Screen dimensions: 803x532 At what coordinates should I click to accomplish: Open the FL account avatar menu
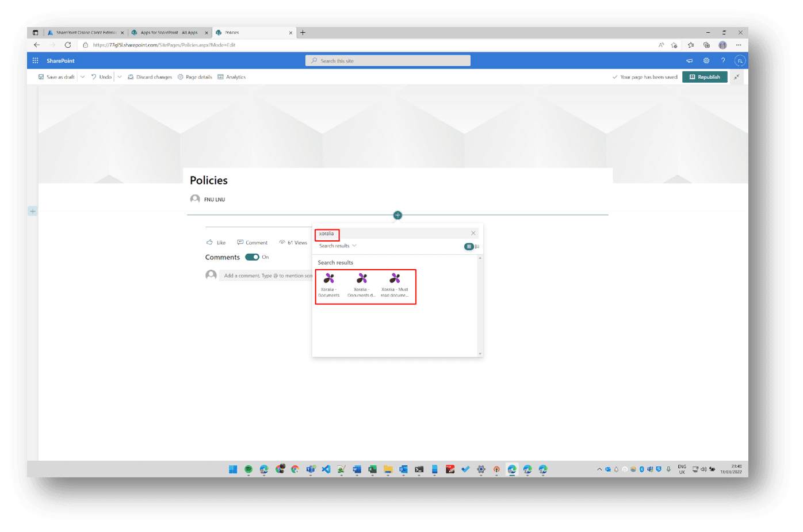coord(740,60)
